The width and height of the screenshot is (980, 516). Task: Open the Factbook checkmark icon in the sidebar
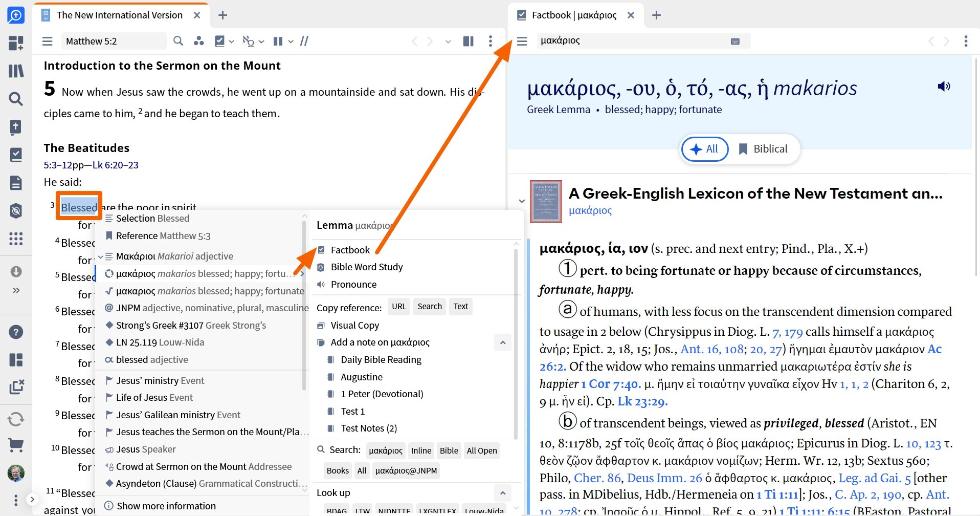16,155
